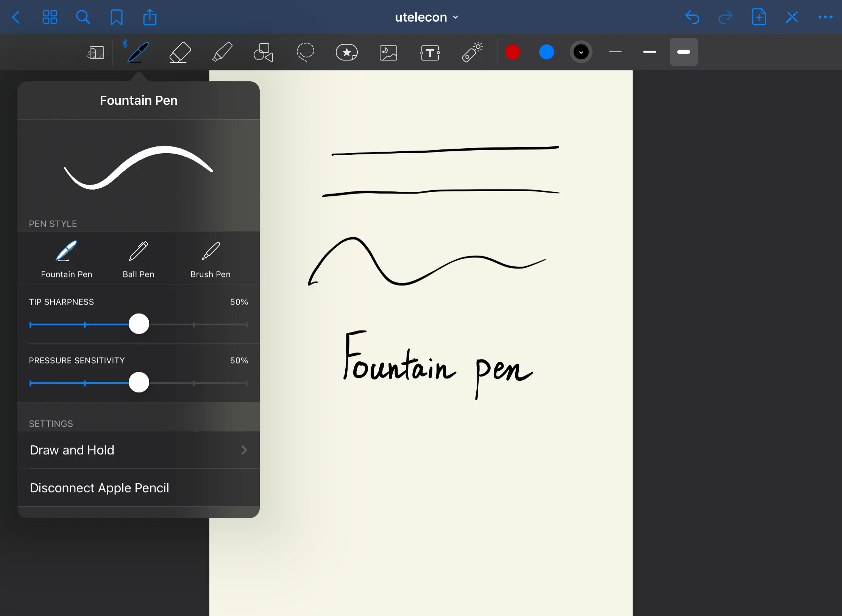Activate the Laser pointer tool

click(x=472, y=52)
